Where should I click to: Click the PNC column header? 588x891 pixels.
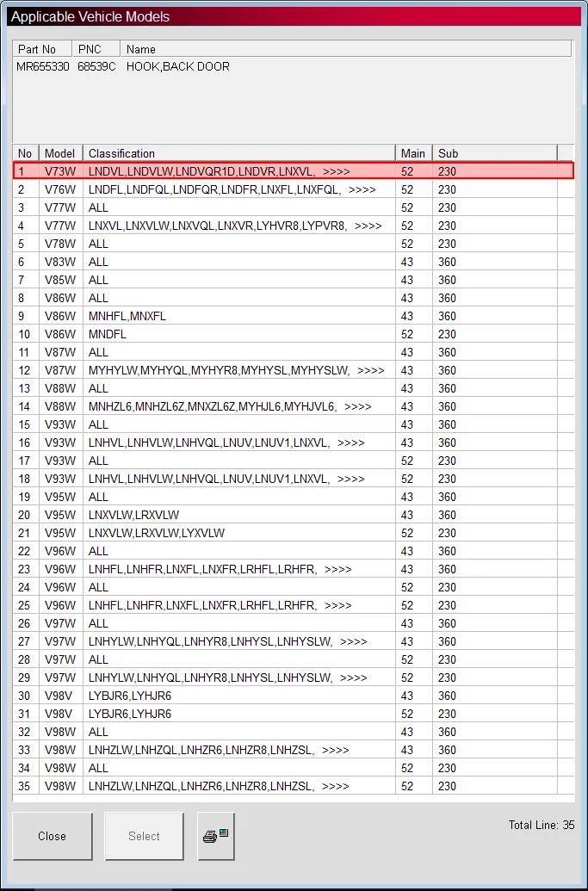click(96, 49)
